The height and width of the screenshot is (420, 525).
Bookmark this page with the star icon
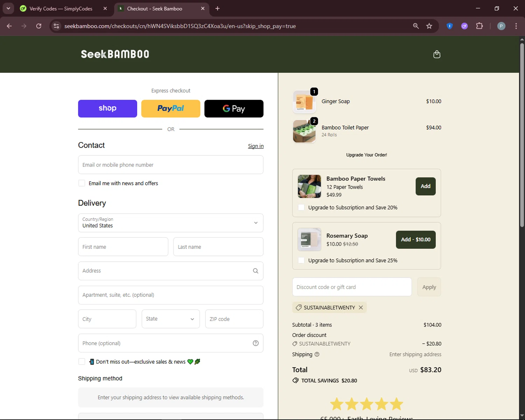pyautogui.click(x=429, y=26)
